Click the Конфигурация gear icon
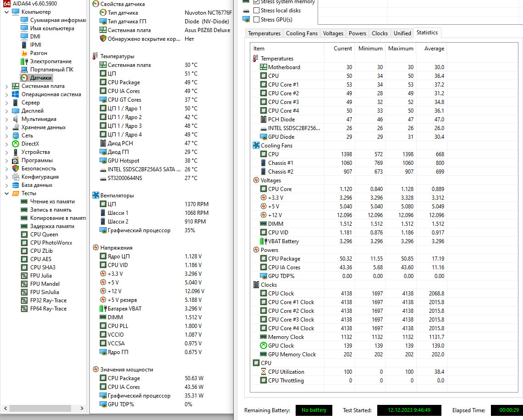 (x=15, y=177)
